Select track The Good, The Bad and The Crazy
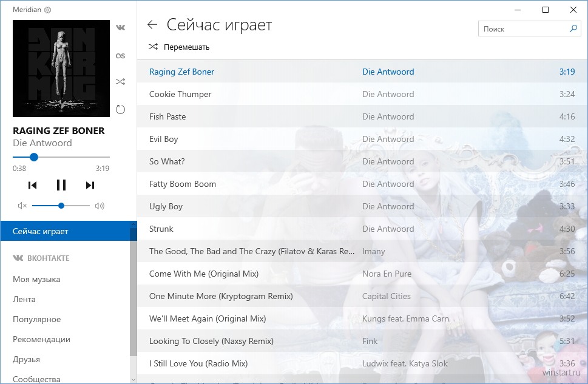This screenshot has height=384, width=588. pos(362,251)
